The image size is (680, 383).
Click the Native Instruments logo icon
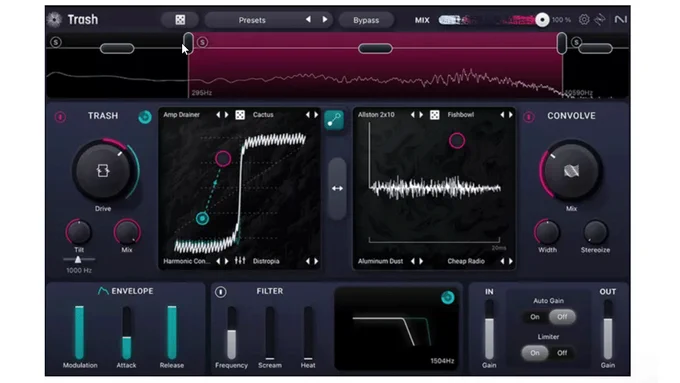click(621, 20)
